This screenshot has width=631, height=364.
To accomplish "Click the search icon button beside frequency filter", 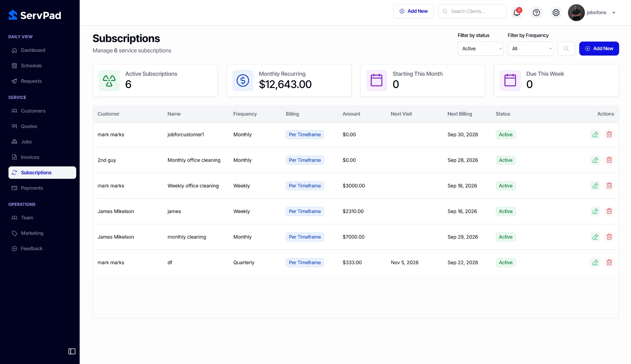I will click(566, 49).
